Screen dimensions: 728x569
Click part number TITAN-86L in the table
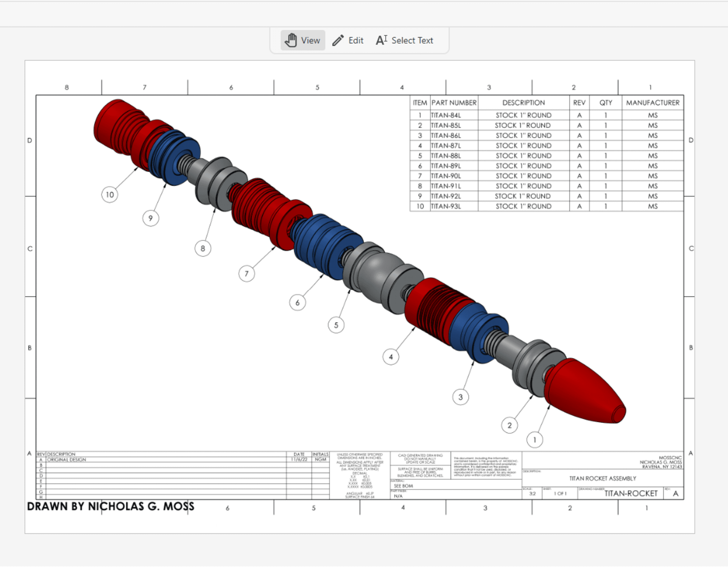tap(446, 136)
